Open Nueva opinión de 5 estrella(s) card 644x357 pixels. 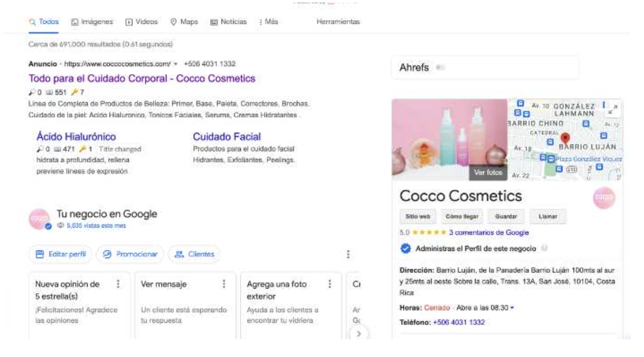[x=80, y=306]
